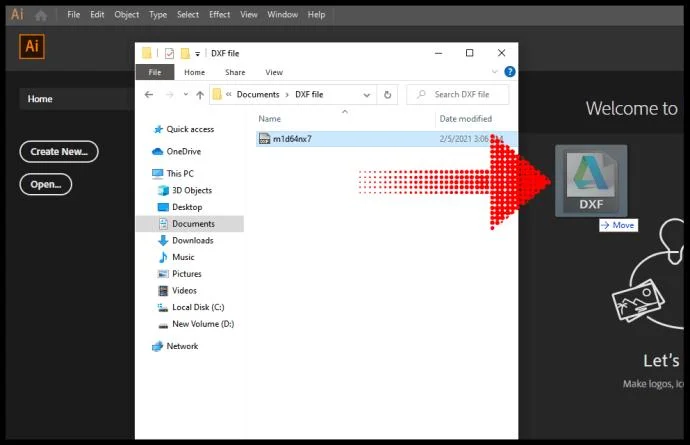Open the Object menu
690x445 pixels.
[x=127, y=15]
